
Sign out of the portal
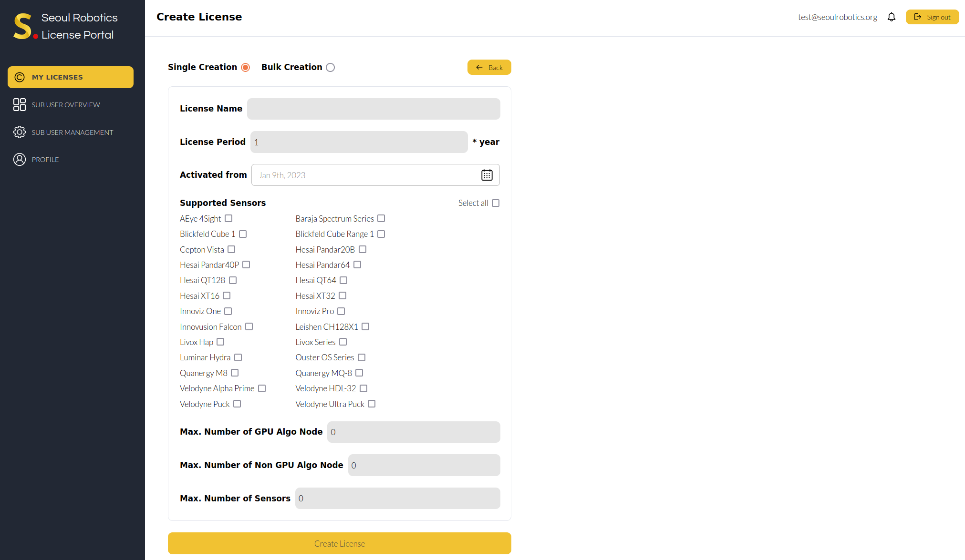[932, 17]
